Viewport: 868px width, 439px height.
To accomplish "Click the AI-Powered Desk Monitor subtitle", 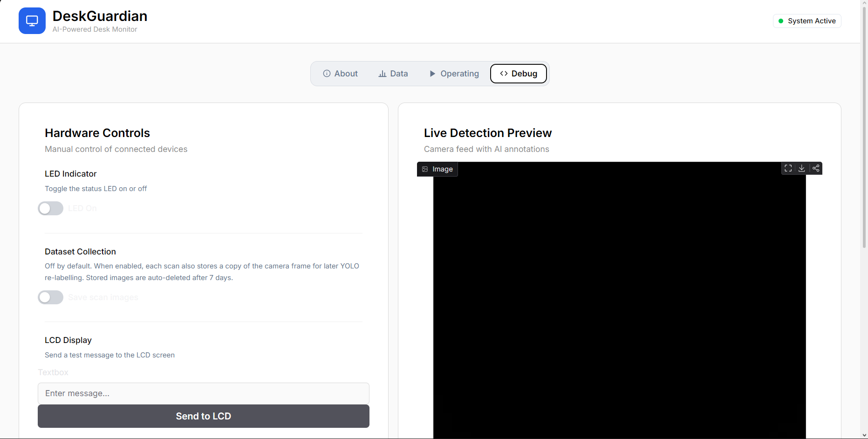I will tap(95, 29).
